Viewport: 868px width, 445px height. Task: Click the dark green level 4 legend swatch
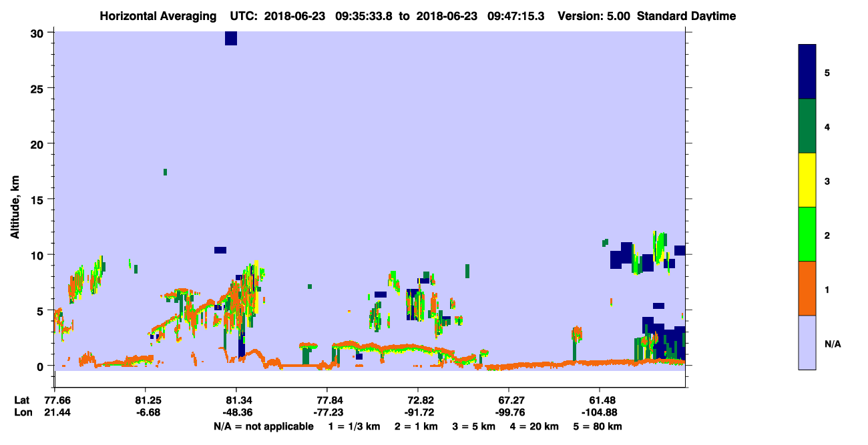[x=807, y=126]
